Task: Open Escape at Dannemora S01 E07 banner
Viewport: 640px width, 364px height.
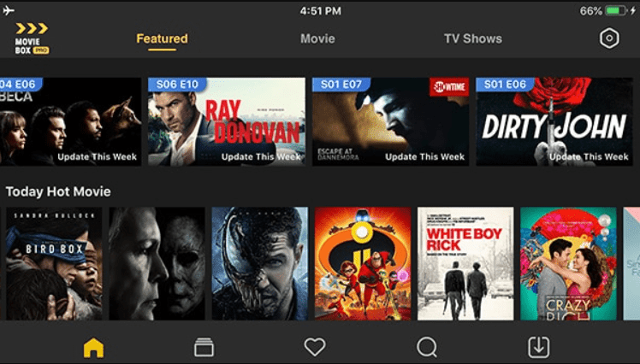Action: point(391,121)
